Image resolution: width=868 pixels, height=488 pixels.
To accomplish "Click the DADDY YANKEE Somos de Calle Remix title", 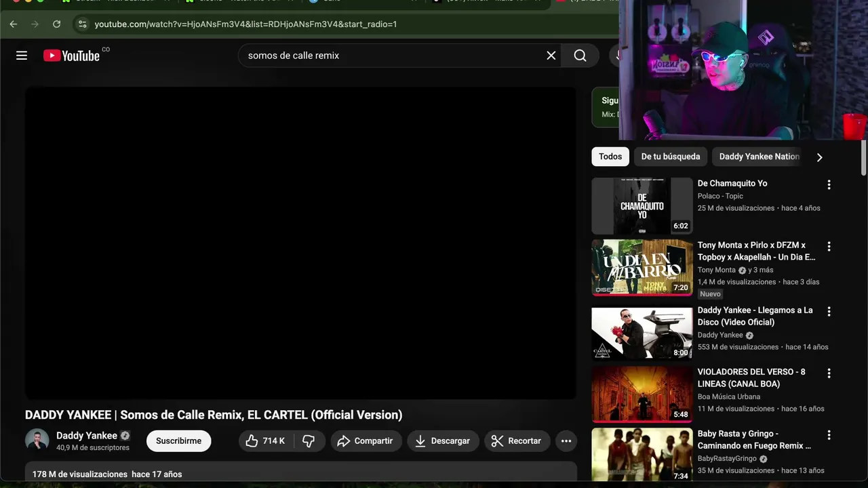I will click(214, 415).
